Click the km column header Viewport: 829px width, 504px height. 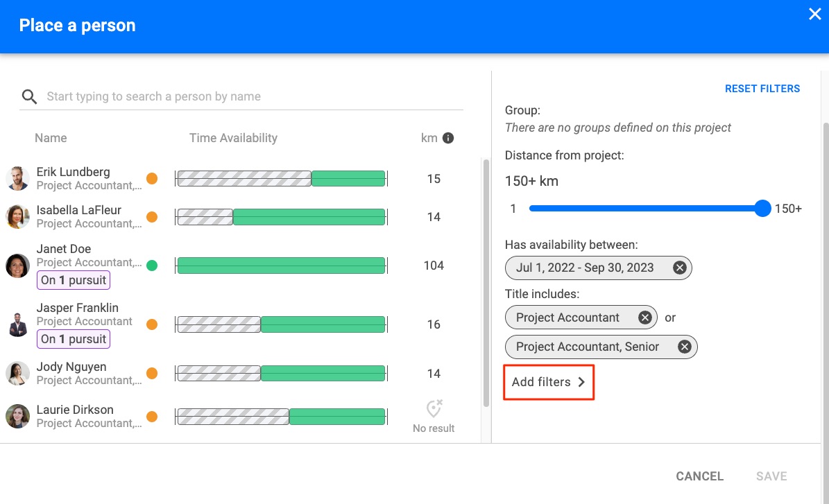coord(429,138)
